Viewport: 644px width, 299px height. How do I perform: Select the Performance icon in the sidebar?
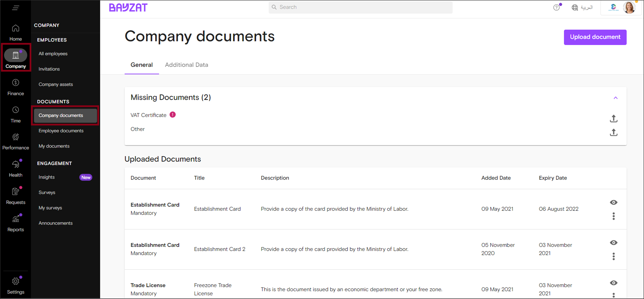[x=15, y=140]
